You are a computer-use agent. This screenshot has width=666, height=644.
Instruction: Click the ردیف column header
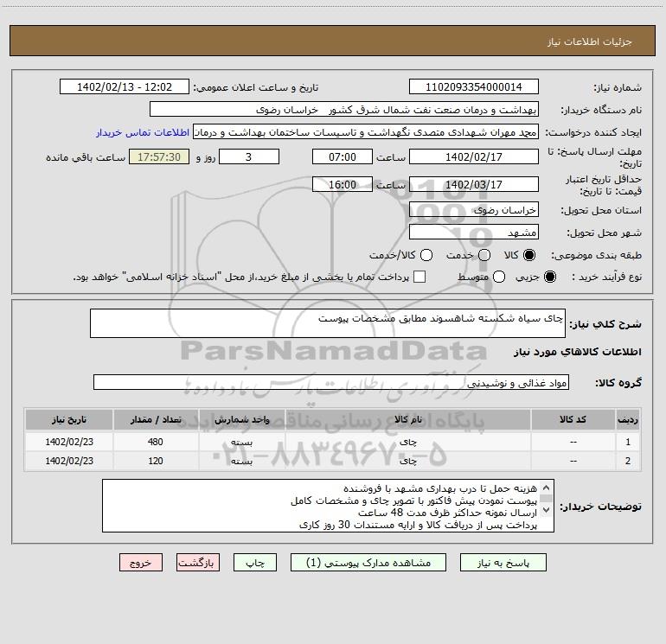coord(628,419)
